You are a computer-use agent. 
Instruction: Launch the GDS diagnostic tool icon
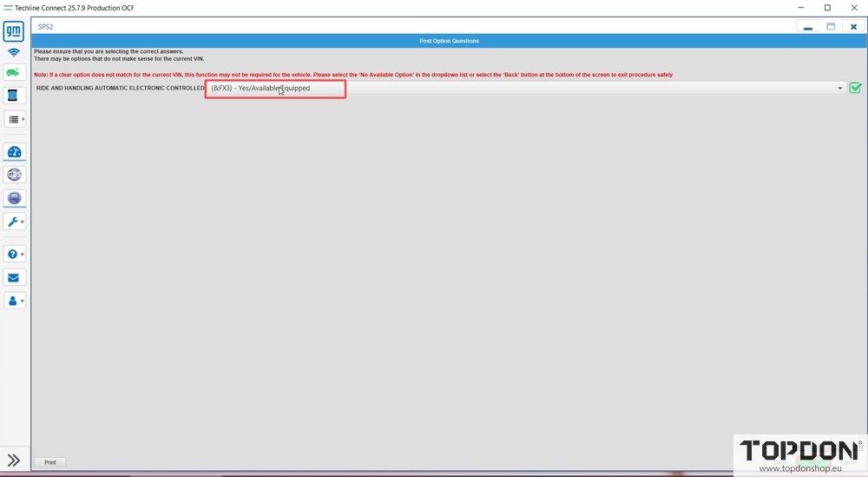pos(13,175)
